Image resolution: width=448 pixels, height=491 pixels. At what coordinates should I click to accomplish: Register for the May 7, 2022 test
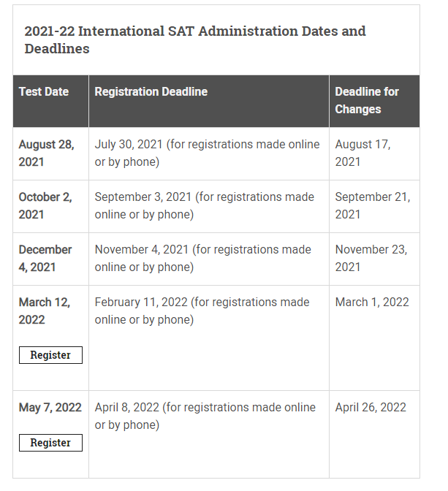[50, 443]
